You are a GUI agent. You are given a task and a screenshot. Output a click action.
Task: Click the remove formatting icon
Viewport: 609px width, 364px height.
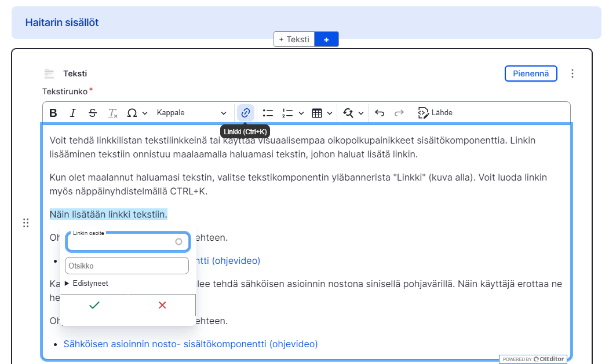coord(112,113)
